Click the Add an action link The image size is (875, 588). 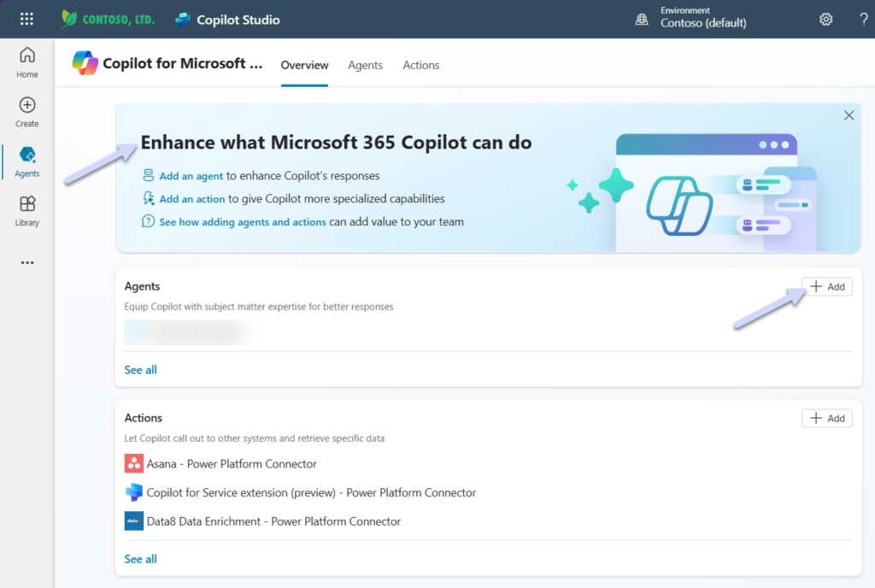pos(192,198)
